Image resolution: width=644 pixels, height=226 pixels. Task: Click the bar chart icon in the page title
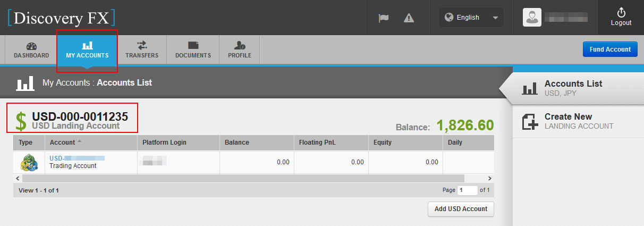(25, 83)
